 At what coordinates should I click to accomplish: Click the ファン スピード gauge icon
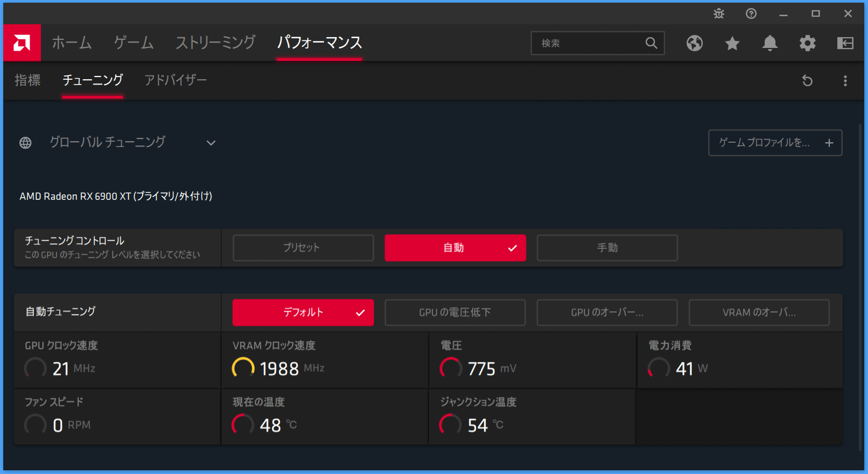tap(36, 425)
